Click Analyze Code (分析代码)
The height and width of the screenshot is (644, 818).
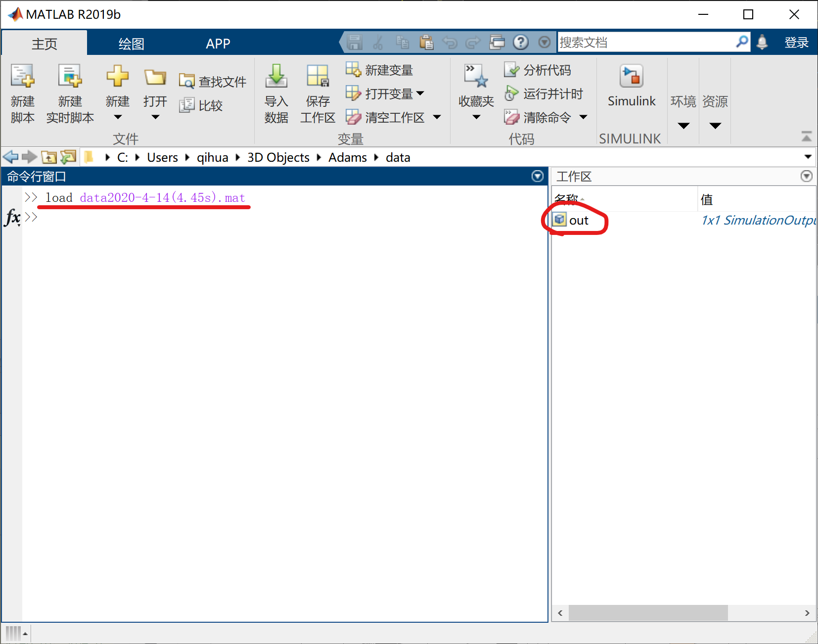(x=538, y=70)
